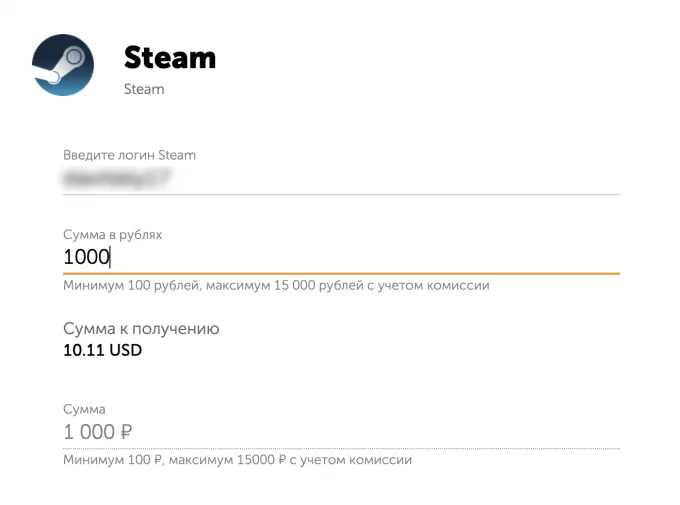Click the Steam logo icon

(x=63, y=65)
